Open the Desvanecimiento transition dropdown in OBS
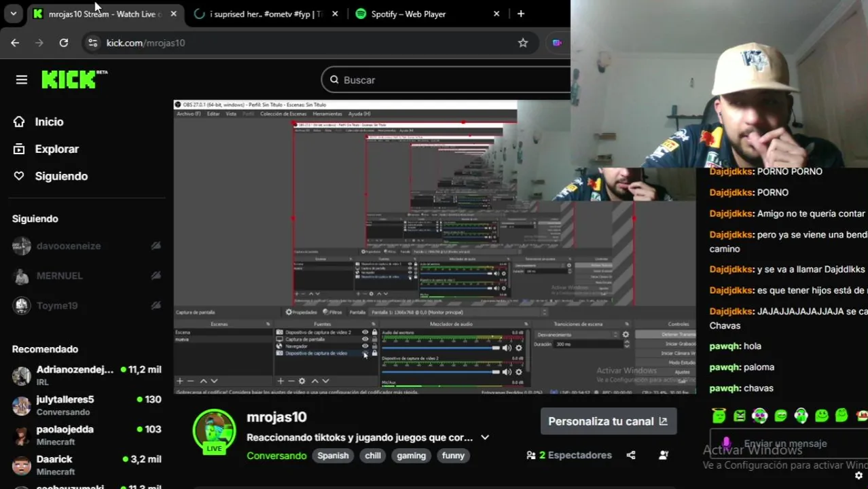Image resolution: width=868 pixels, height=489 pixels. (577, 335)
